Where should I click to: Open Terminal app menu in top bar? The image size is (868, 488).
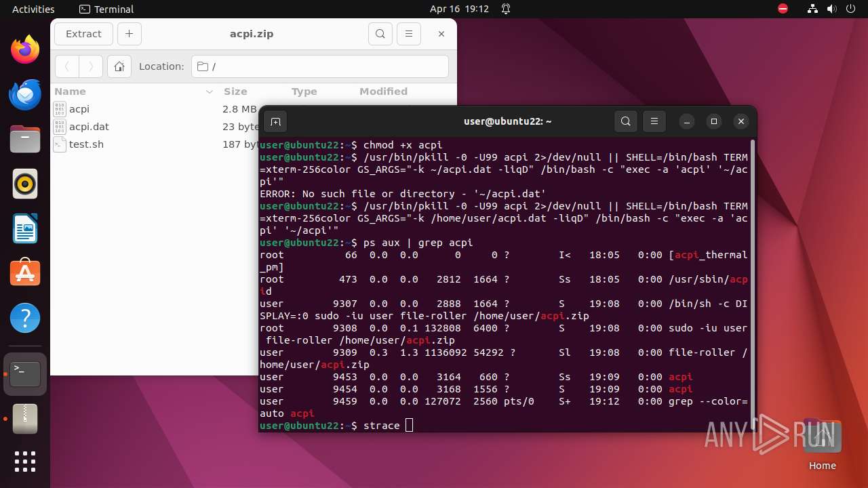[x=106, y=9]
